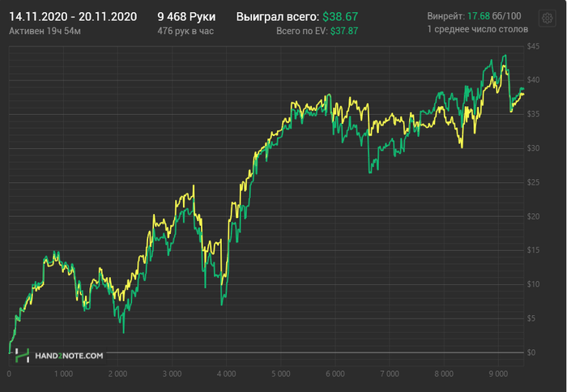Click the $35 y-axis label

coord(533,114)
